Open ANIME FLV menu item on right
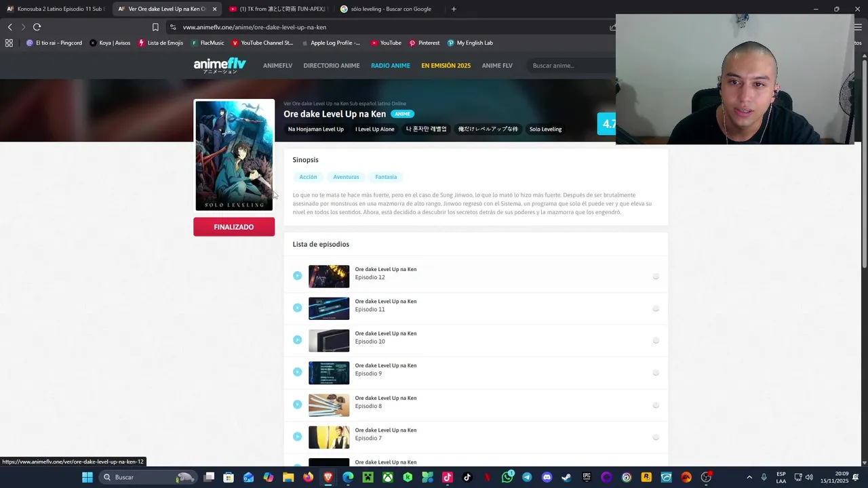 tap(497, 66)
